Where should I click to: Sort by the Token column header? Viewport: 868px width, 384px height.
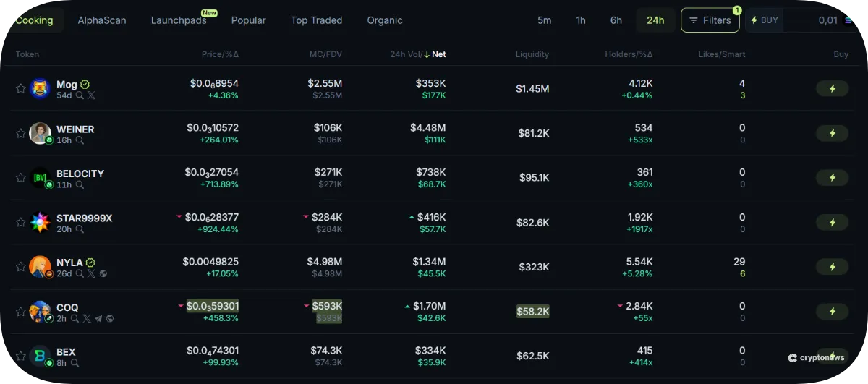pyautogui.click(x=27, y=54)
